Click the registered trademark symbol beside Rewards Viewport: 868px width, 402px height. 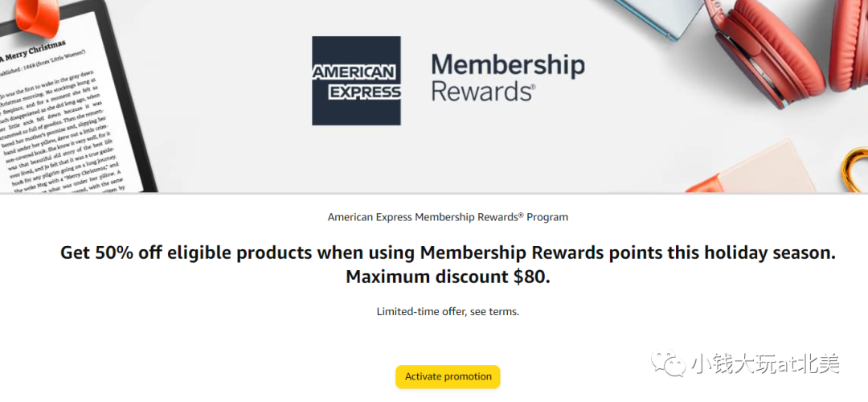533,88
